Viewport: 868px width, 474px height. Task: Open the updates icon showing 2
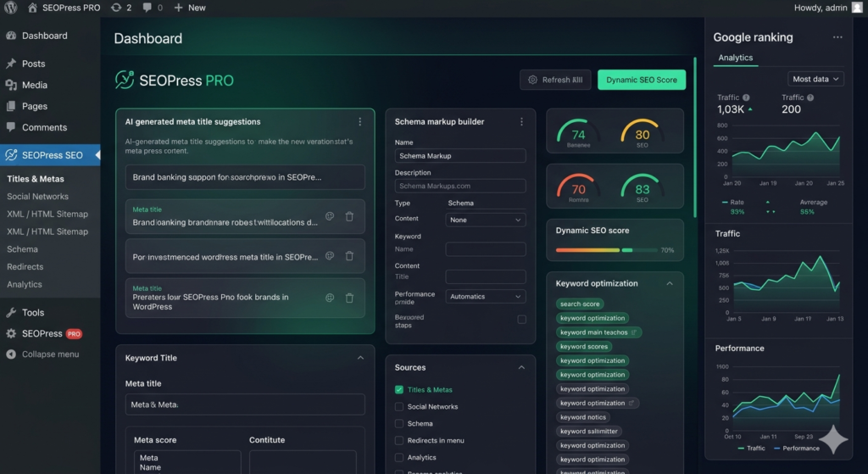click(120, 8)
